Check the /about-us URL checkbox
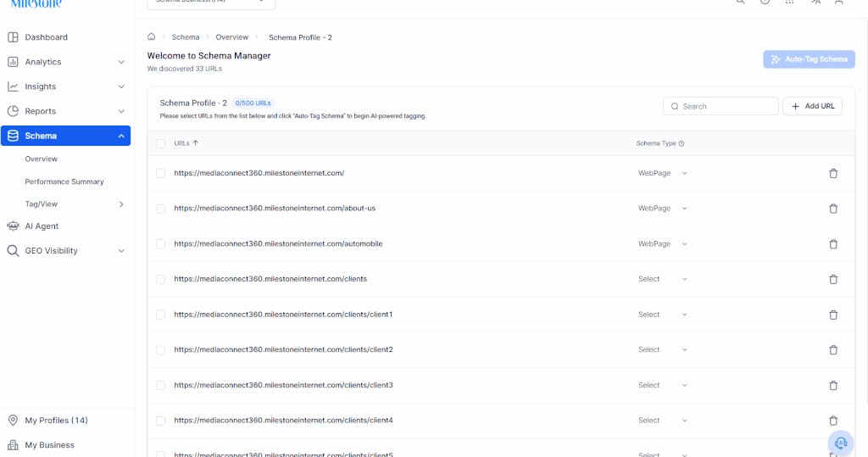868x457 pixels. [160, 209]
